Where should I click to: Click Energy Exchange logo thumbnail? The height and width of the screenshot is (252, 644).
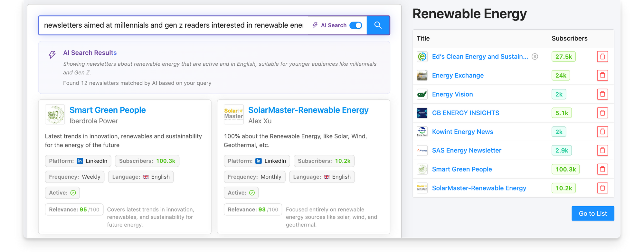point(422,75)
